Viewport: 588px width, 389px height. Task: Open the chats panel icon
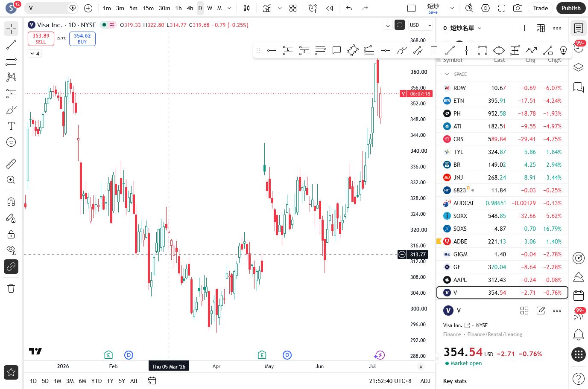coord(578,87)
